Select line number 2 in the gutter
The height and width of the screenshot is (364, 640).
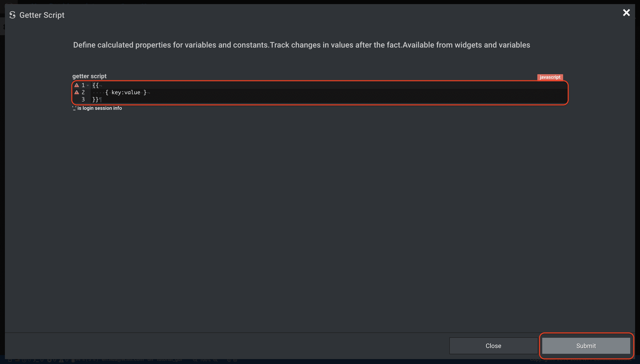83,92
